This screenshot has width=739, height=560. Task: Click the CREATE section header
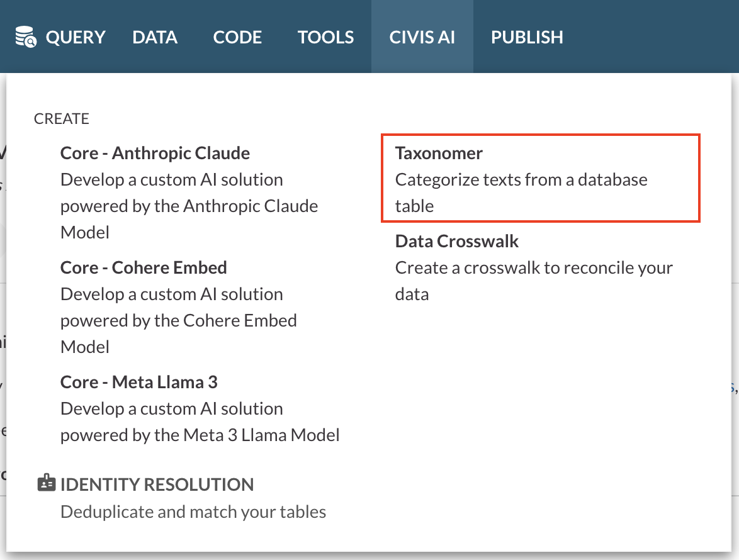61,119
